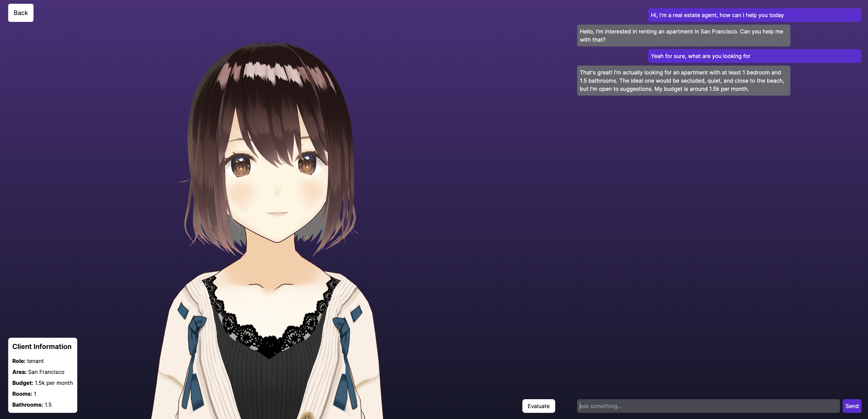This screenshot has height=419, width=868.
Task: Click the agent greeting message bubble
Action: pos(754,15)
